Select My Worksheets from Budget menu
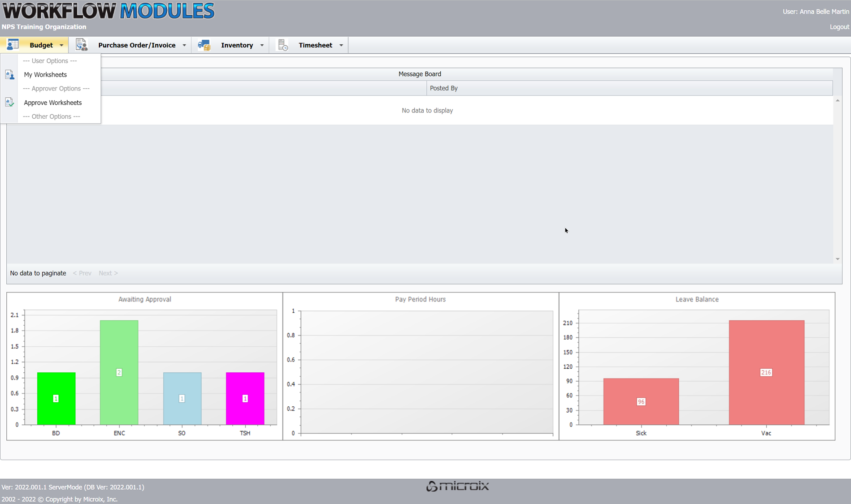This screenshot has width=851, height=504. tap(45, 75)
